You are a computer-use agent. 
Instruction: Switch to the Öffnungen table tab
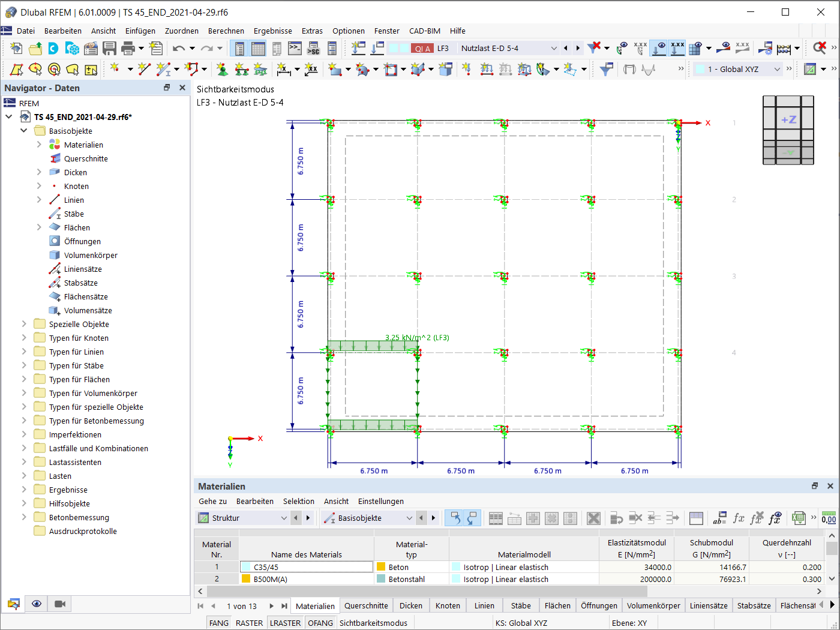[599, 605]
